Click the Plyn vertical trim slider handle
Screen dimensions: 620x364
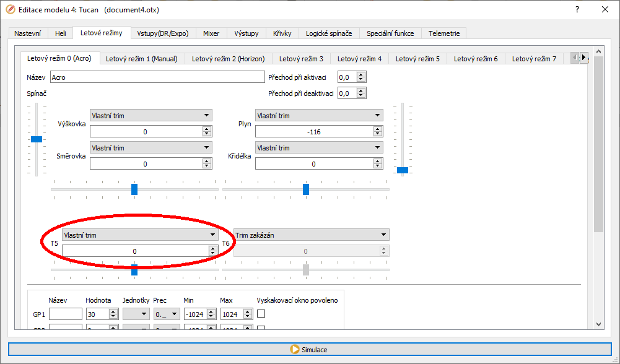(x=403, y=170)
